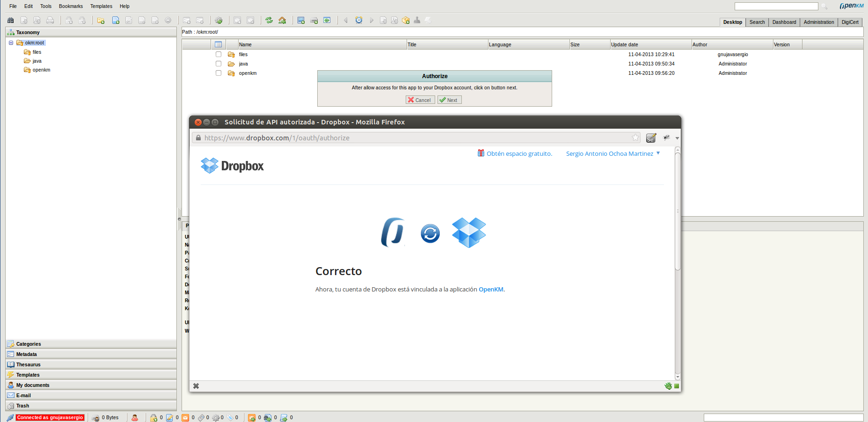Click the orange subscriptions status bar icon

[x=185, y=418]
